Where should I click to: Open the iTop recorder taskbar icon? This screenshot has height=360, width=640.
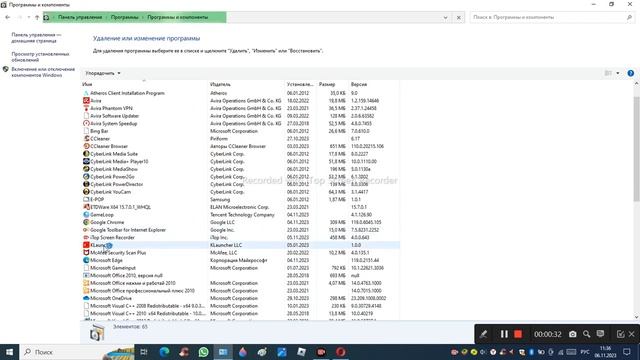point(321,352)
